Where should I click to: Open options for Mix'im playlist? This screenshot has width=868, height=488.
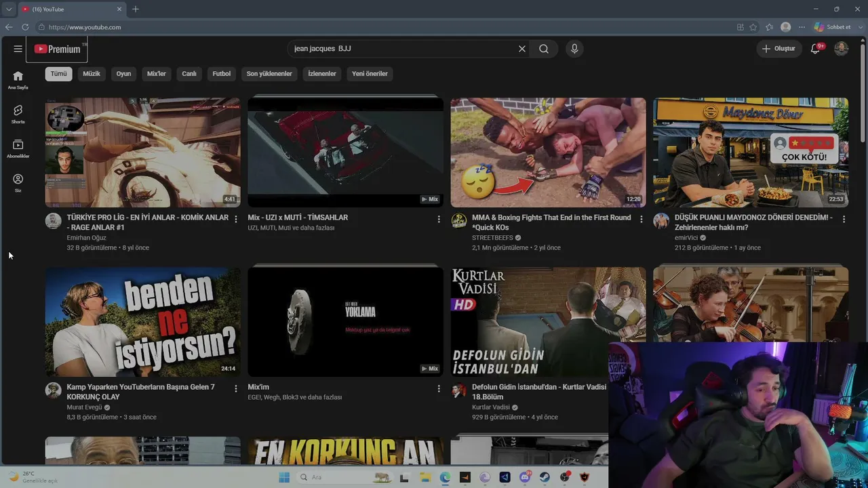tap(439, 388)
